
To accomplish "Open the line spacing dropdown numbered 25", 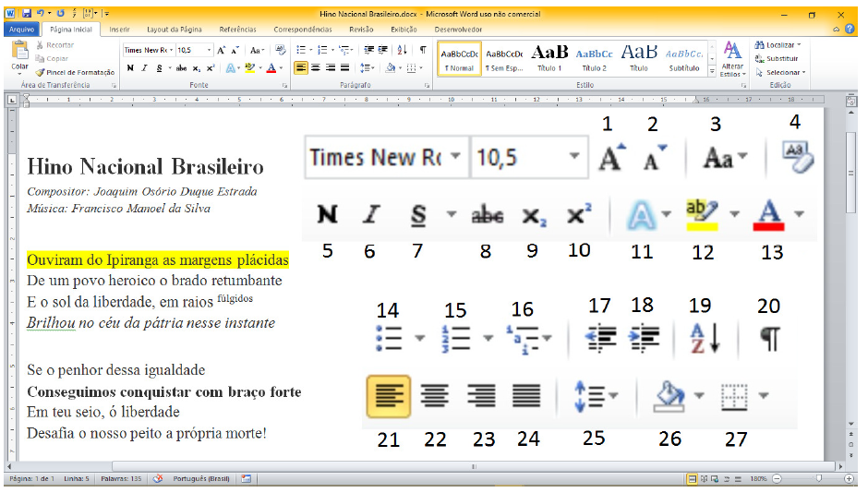I will pos(597,396).
